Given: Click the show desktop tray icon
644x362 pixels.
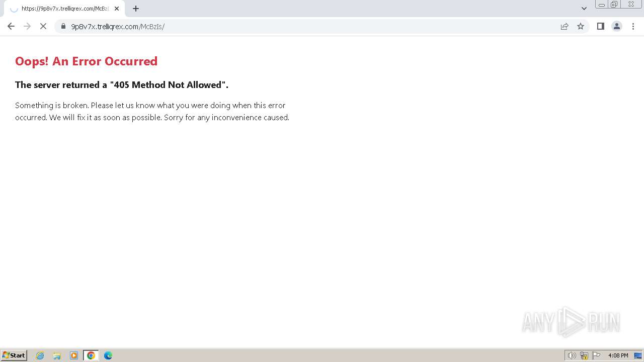Looking at the screenshot, I should coord(638,355).
